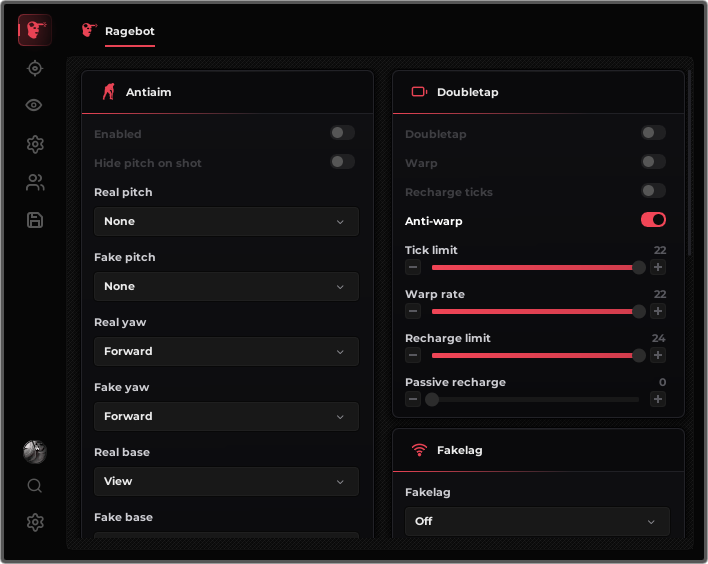This screenshot has width=708, height=564.
Task: Toggle Antiaim Enabled switch
Action: coord(342,133)
